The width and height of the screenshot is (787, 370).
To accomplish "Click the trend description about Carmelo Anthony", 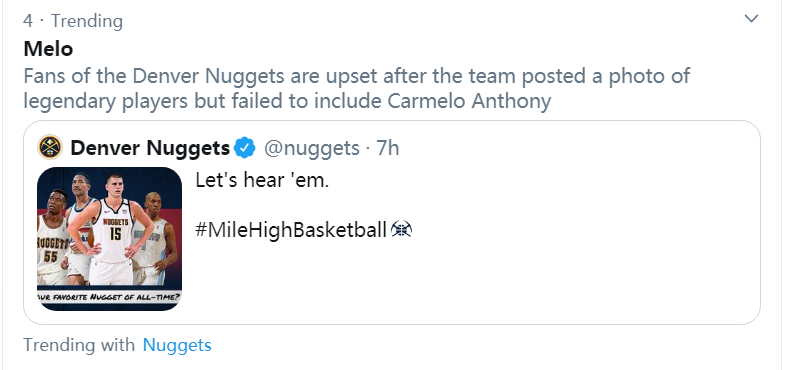I will click(x=356, y=88).
